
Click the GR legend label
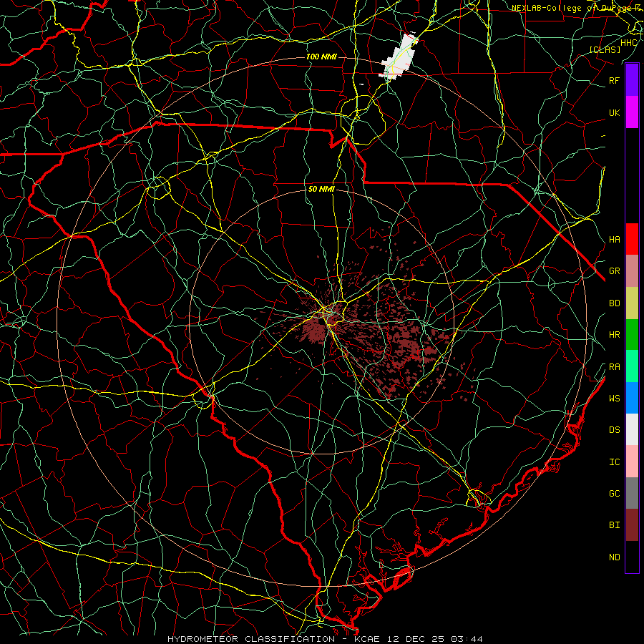coord(614,271)
